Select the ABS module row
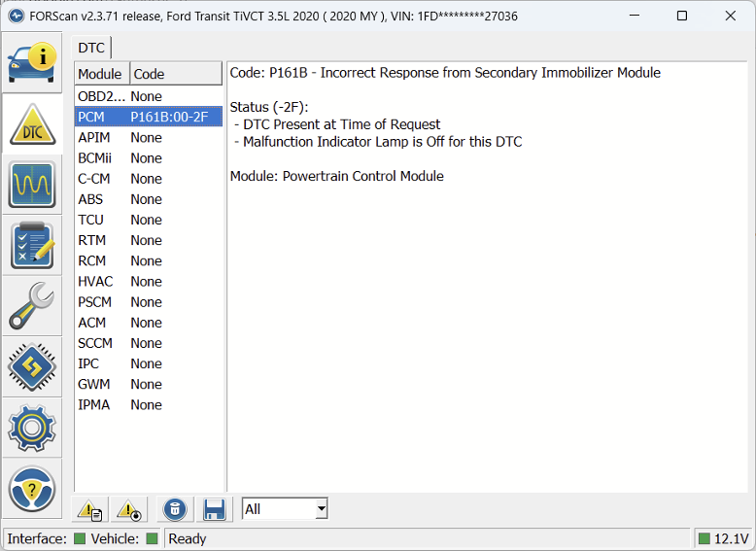The width and height of the screenshot is (756, 551). [149, 199]
